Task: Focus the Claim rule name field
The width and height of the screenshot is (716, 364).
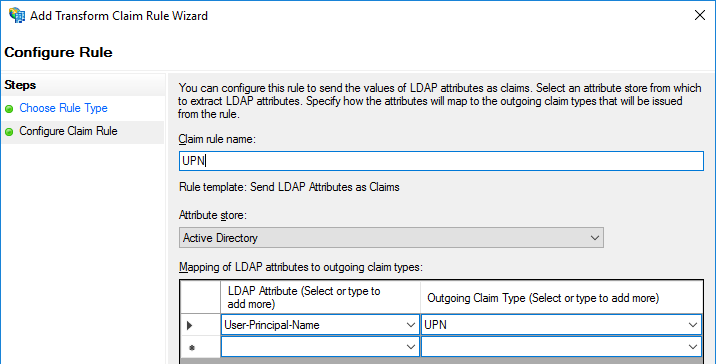Action: tap(441, 161)
